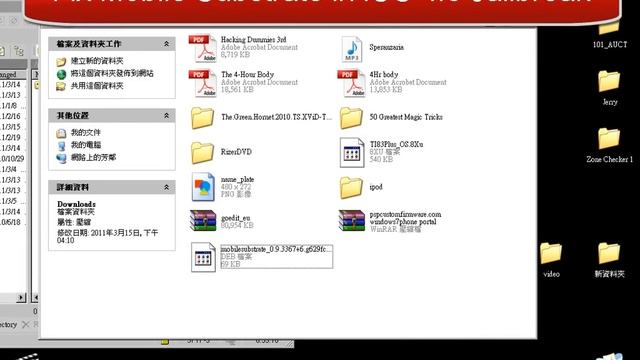The height and width of the screenshot is (360, 640).
Task: Go to 網路上的芳鄰 location
Action: (93, 158)
